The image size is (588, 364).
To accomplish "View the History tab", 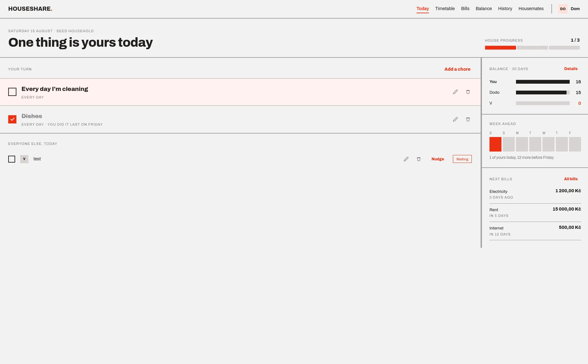I will [505, 9].
